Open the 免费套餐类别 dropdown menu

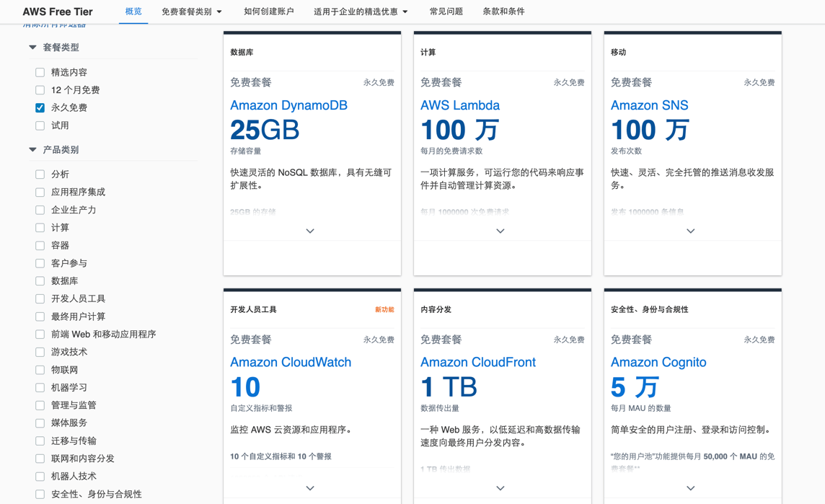192,12
